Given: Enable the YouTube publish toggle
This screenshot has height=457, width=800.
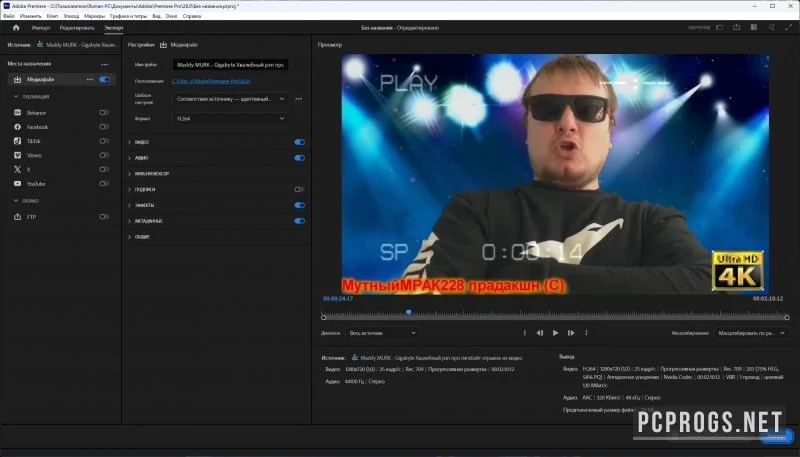Looking at the screenshot, I should tap(104, 184).
